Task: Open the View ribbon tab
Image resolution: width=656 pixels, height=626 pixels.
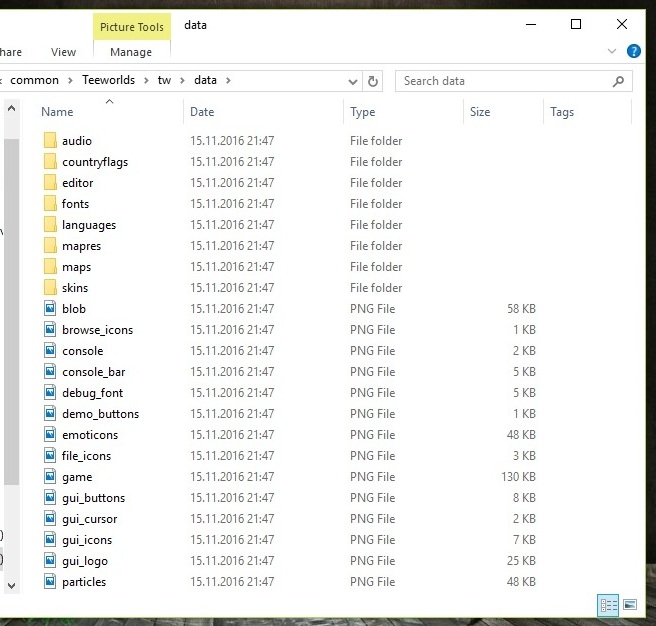Action: coord(63,52)
